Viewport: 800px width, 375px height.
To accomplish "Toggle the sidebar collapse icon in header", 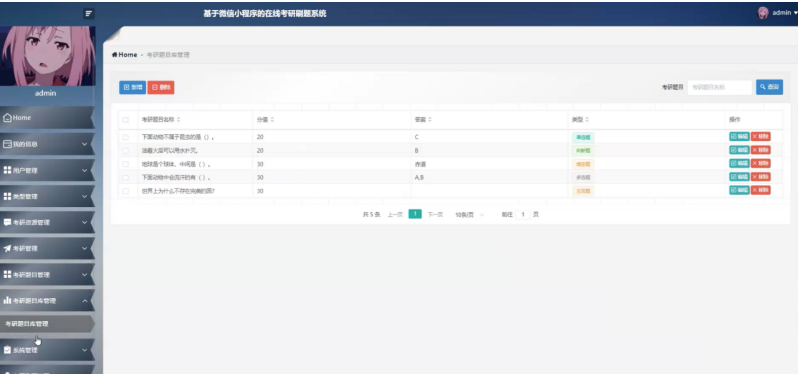I will pyautogui.click(x=89, y=14).
